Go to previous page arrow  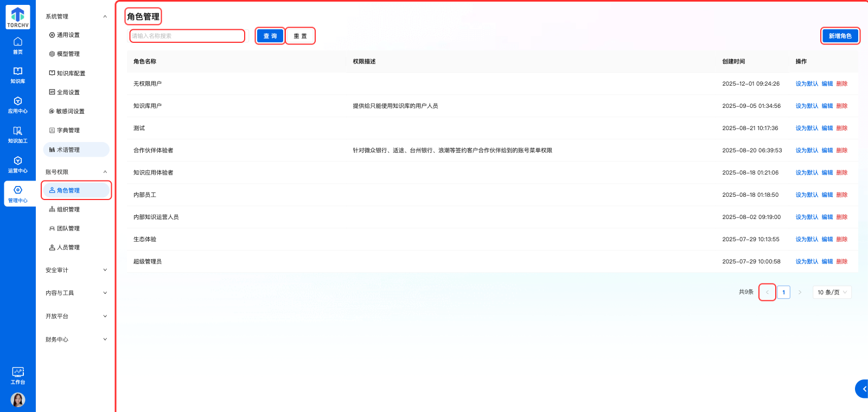tap(767, 292)
